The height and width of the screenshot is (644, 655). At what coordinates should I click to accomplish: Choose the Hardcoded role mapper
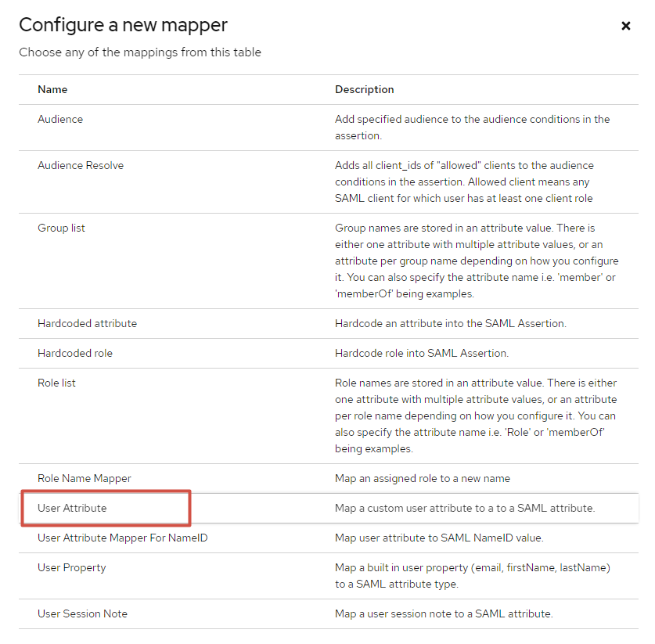click(75, 353)
